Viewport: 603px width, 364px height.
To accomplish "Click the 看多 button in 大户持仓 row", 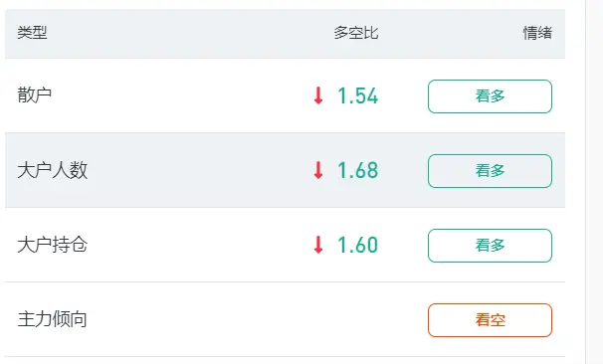I will [x=490, y=246].
